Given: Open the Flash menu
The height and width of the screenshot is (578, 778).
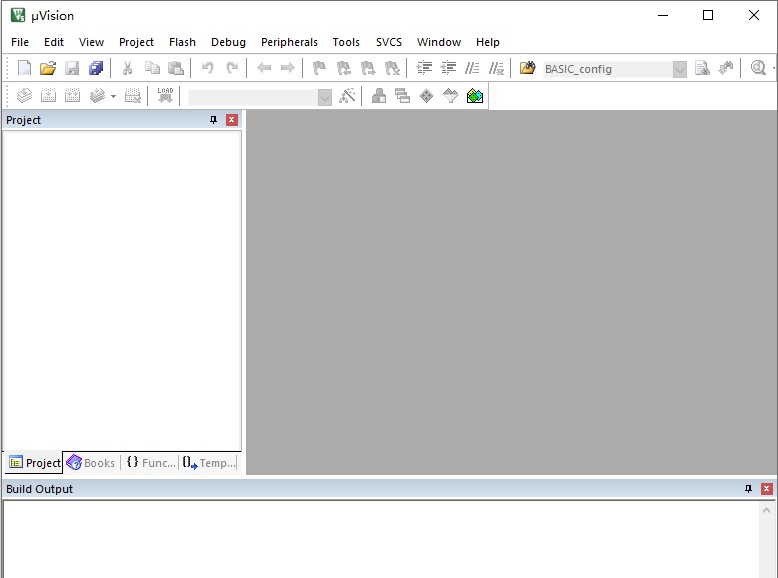Looking at the screenshot, I should pos(182,42).
